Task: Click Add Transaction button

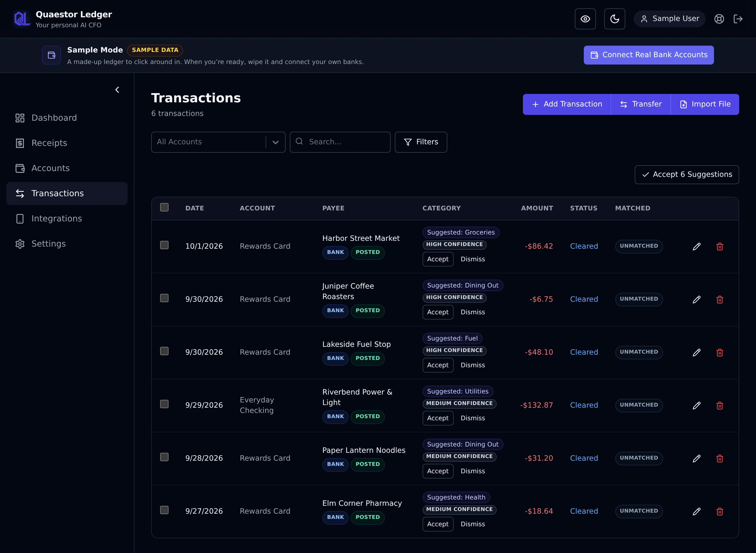Action: [x=567, y=104]
